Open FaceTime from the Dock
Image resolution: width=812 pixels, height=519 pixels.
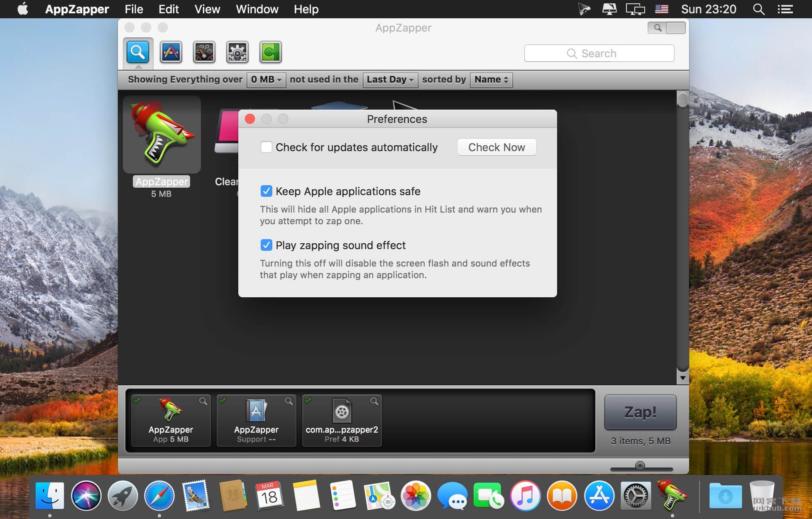click(489, 496)
